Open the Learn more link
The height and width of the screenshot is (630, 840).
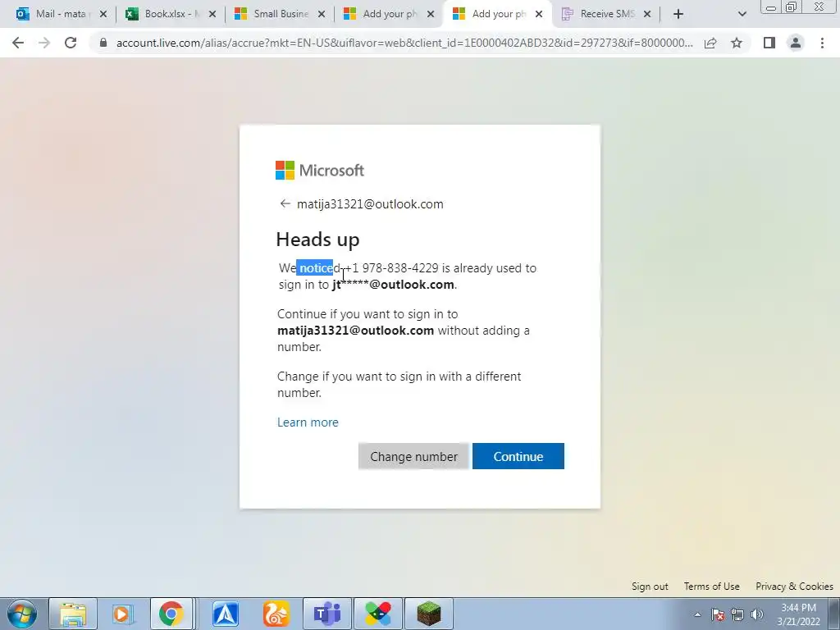click(x=308, y=422)
